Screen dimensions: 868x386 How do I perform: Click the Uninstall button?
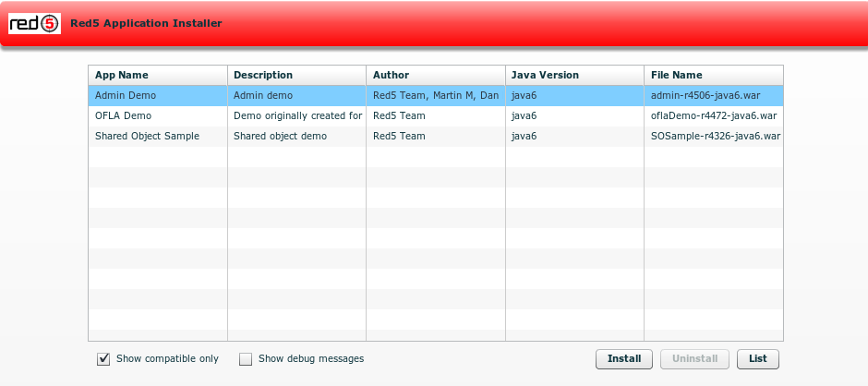tap(694, 359)
